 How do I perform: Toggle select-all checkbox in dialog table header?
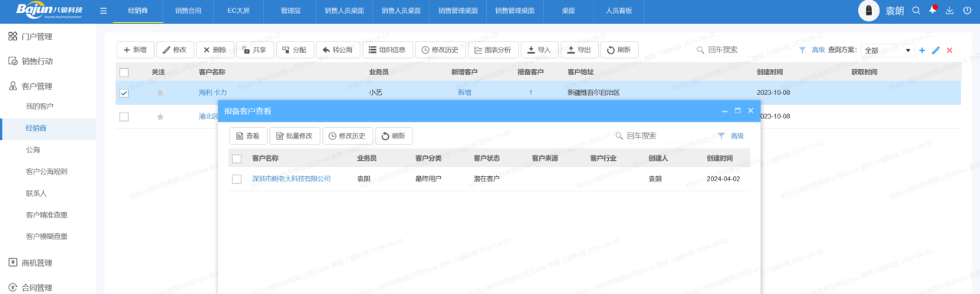pos(237,158)
